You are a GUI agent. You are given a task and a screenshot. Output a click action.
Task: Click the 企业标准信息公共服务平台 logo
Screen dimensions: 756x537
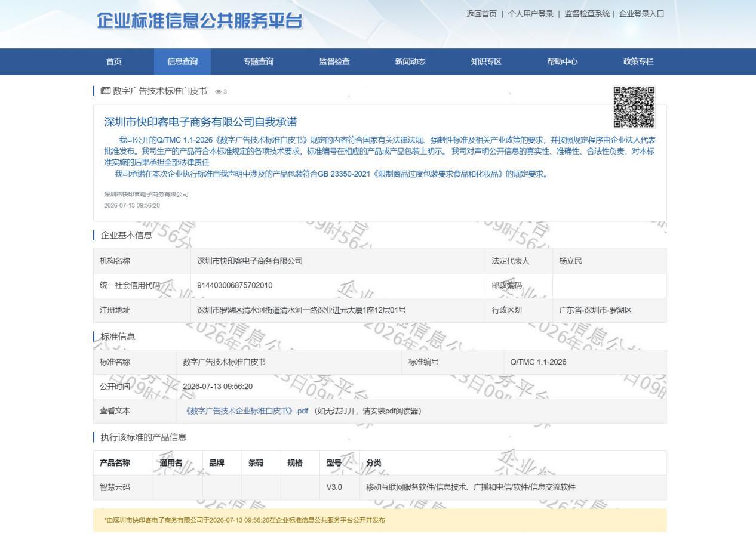click(x=200, y=21)
